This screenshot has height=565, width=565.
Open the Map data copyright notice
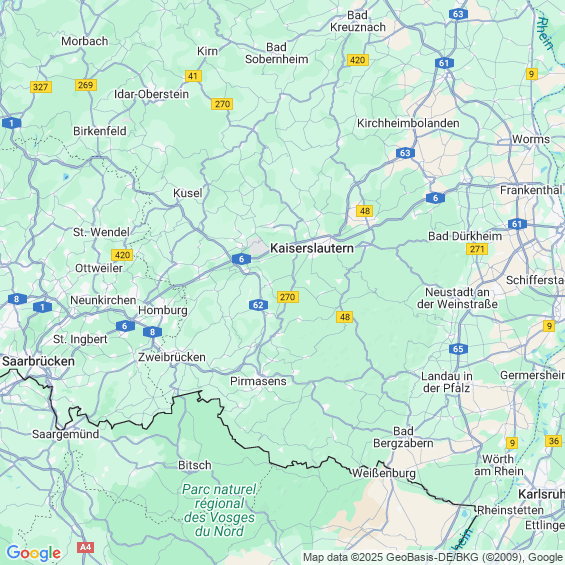(x=433, y=557)
